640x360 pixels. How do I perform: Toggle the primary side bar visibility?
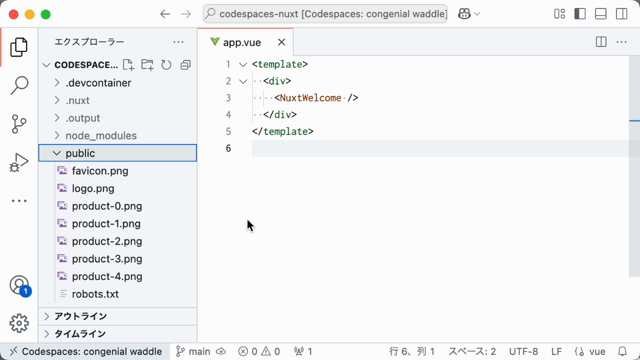pyautogui.click(x=580, y=14)
